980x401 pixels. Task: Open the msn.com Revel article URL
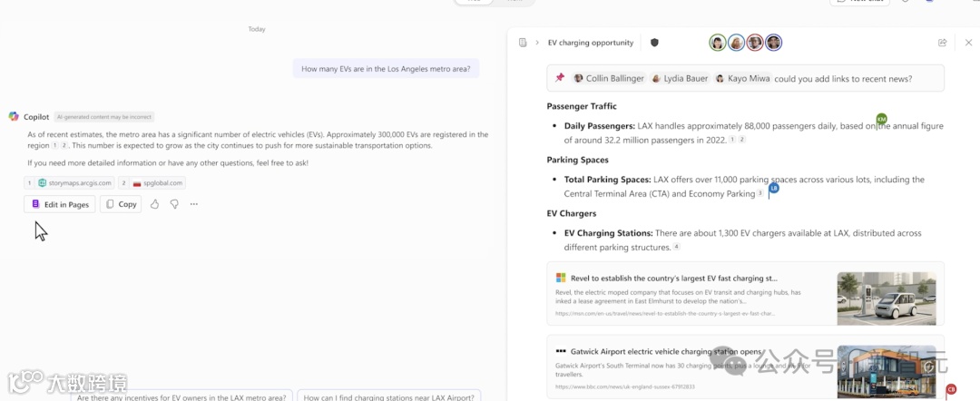point(665,313)
